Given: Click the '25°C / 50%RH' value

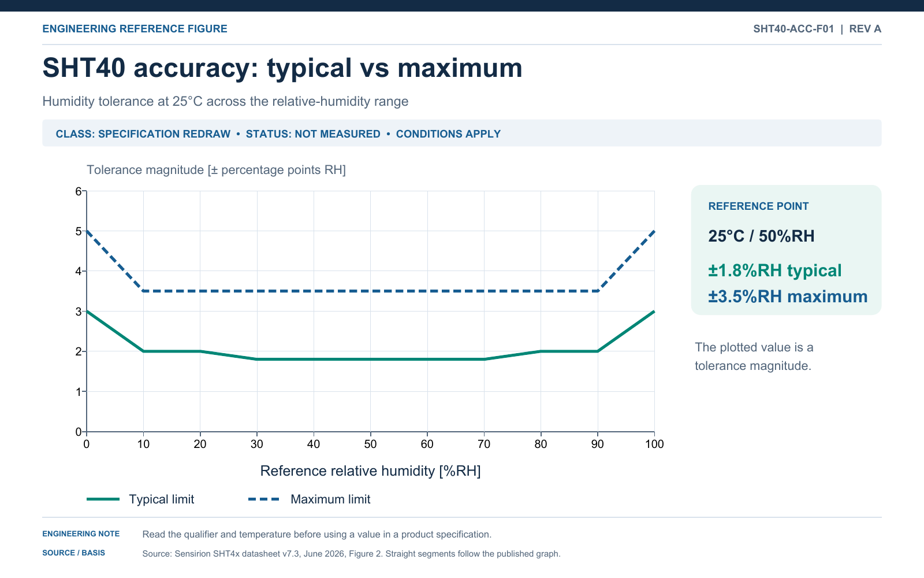Looking at the screenshot, I should tap(761, 236).
